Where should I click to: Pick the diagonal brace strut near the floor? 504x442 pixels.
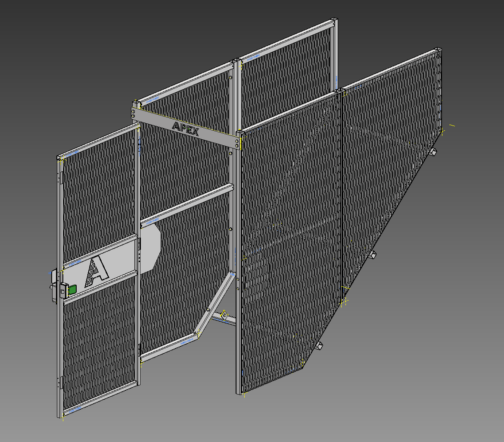pos(214,304)
